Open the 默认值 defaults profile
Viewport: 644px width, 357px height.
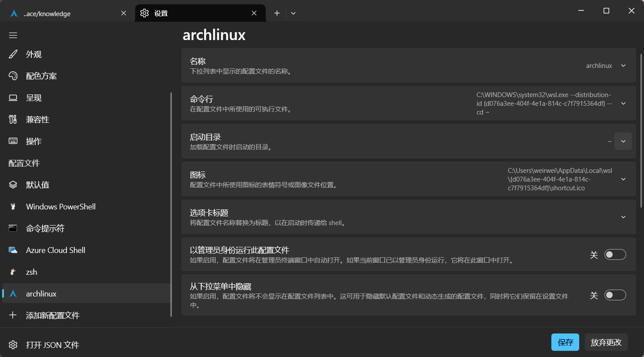(x=37, y=185)
